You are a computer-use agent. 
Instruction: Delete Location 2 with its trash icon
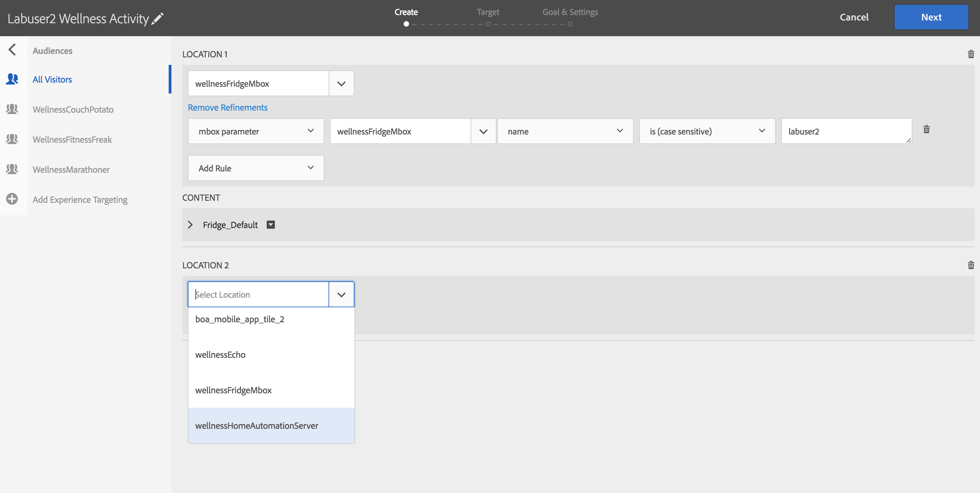click(x=970, y=265)
